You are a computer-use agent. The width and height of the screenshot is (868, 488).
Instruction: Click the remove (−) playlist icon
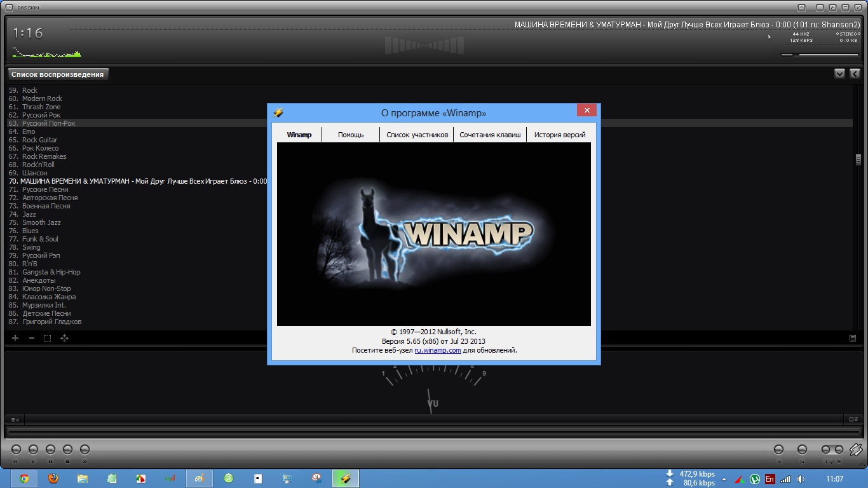tap(32, 338)
